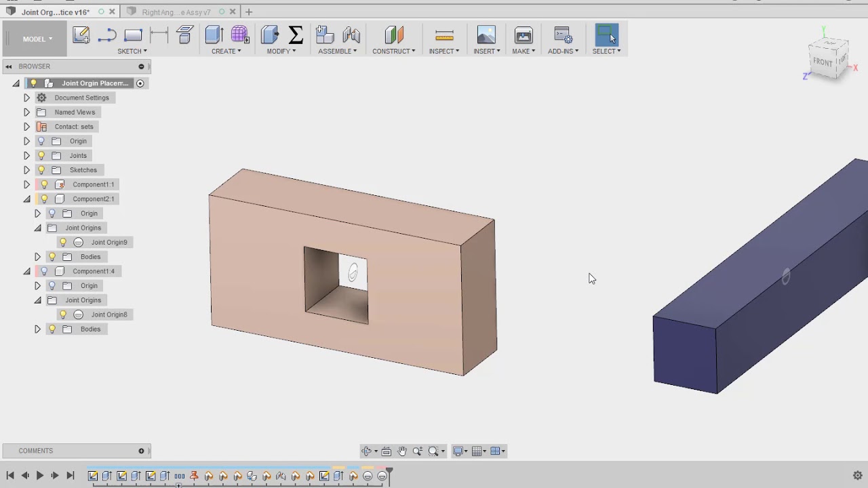Viewport: 868px width, 488px height.
Task: Jump to timeline beginning
Action: coord(10,476)
